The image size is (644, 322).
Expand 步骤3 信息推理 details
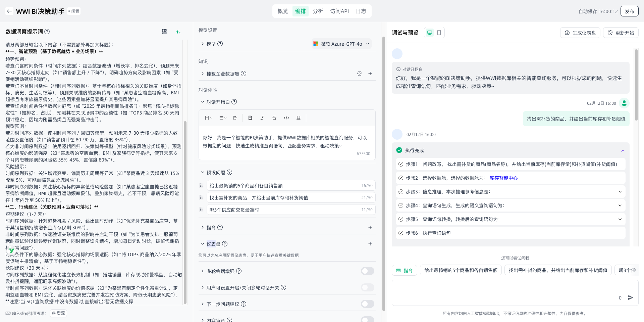coord(620,192)
